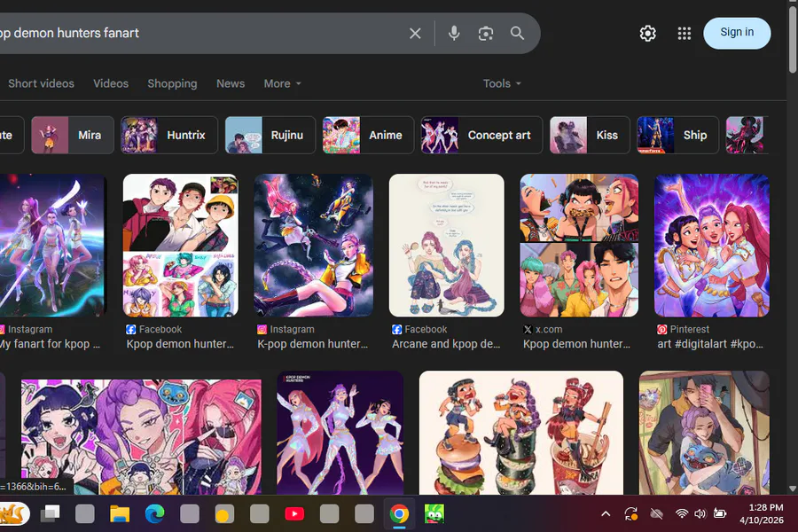This screenshot has width=798, height=532.
Task: Click the 'K-pop demon hunter...' Instagram title link
Action: (x=312, y=344)
